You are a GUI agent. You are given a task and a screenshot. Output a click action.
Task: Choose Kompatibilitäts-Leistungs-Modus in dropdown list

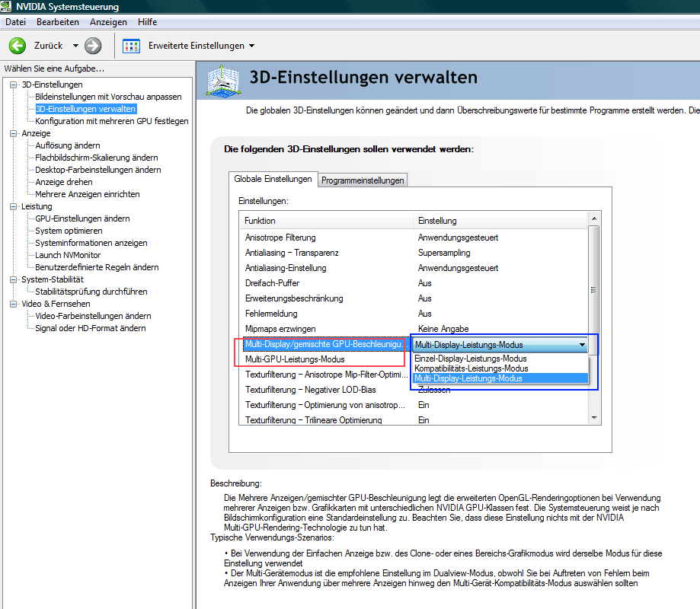tap(500, 368)
